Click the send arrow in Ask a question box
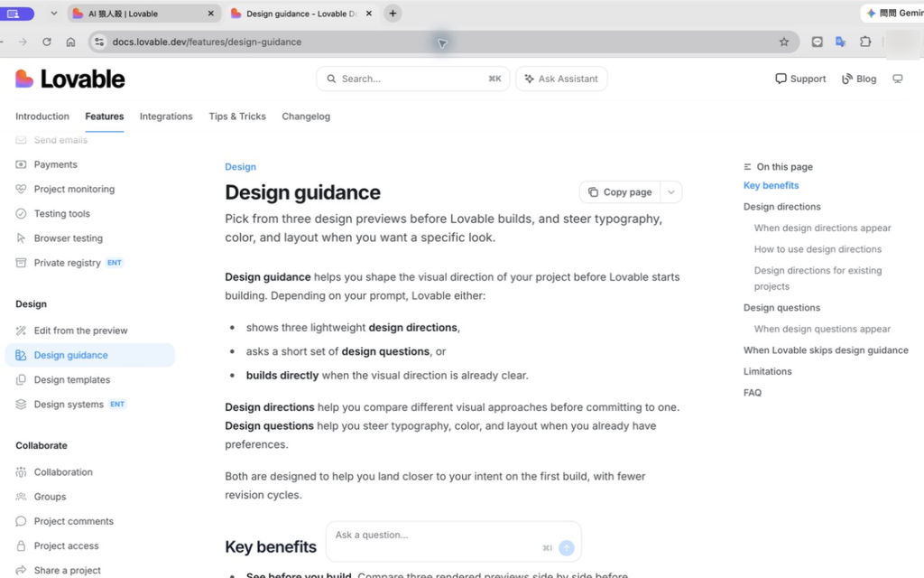The image size is (924, 578). 567,548
